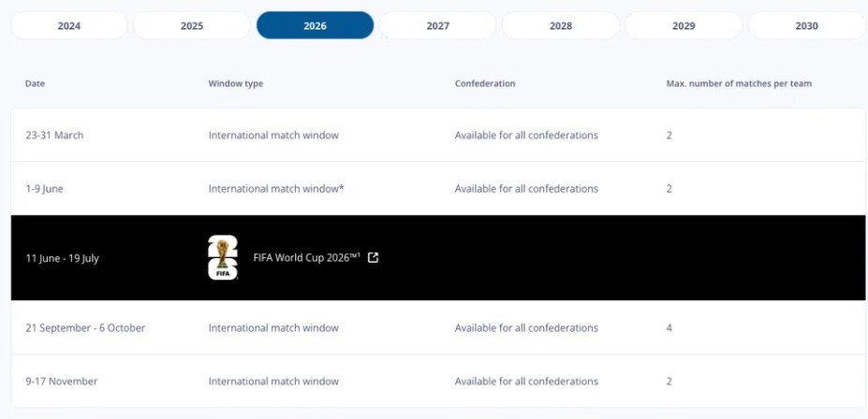Select the 21 September - 6 October row
This screenshot has height=419, width=868.
(85, 328)
